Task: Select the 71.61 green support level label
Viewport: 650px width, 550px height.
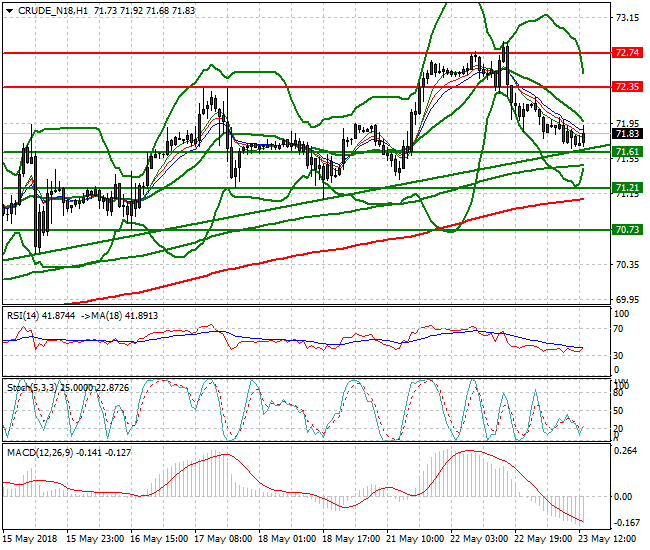Action: [627, 152]
